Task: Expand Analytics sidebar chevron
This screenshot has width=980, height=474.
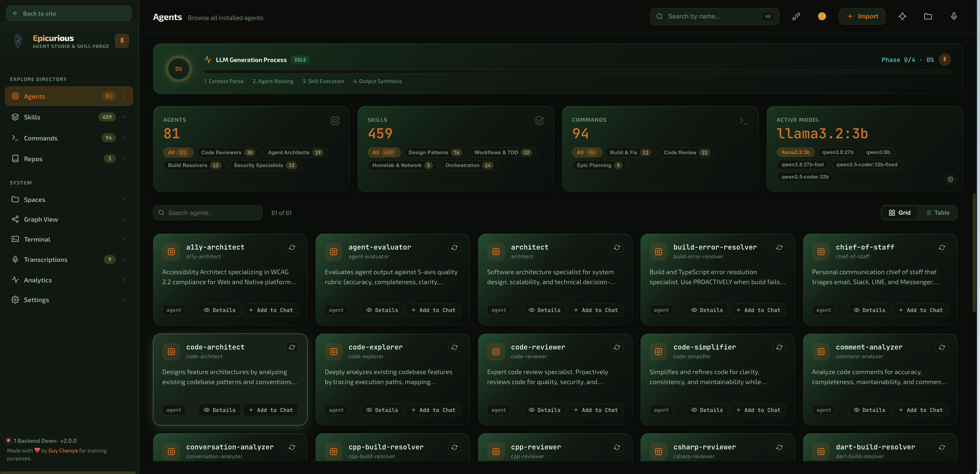Action: (x=124, y=280)
